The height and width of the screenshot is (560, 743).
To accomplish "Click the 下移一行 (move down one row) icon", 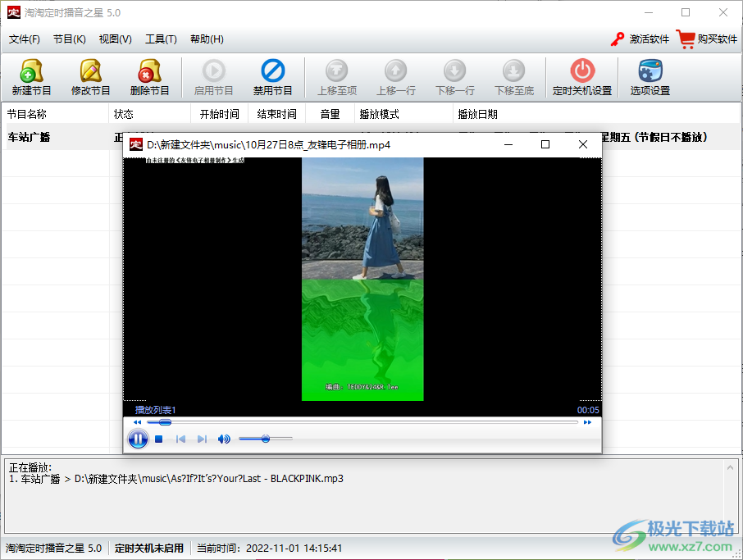I will click(455, 77).
